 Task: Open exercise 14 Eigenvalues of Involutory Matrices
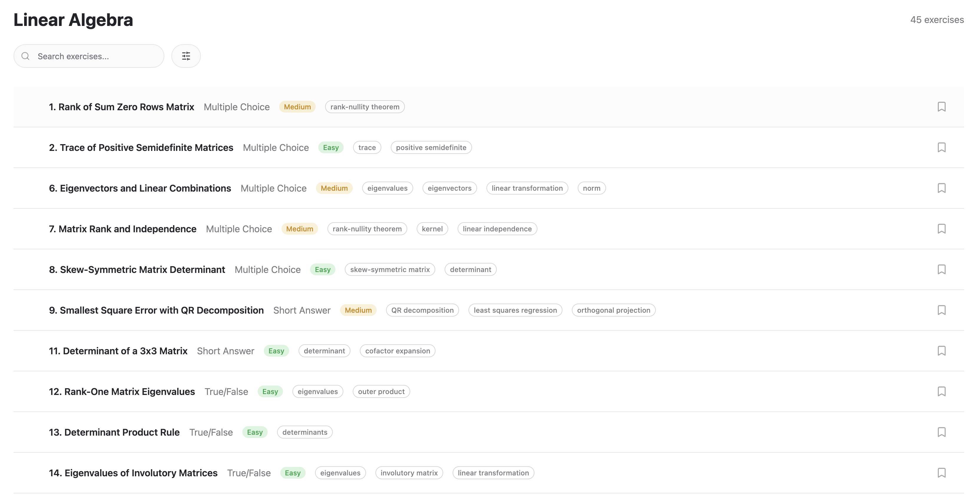point(133,473)
